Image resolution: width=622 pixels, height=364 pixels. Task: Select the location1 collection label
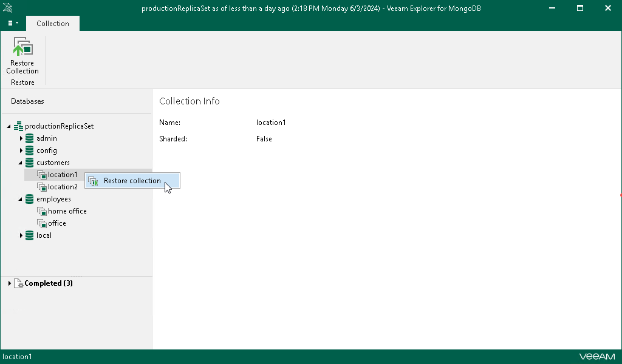click(63, 175)
